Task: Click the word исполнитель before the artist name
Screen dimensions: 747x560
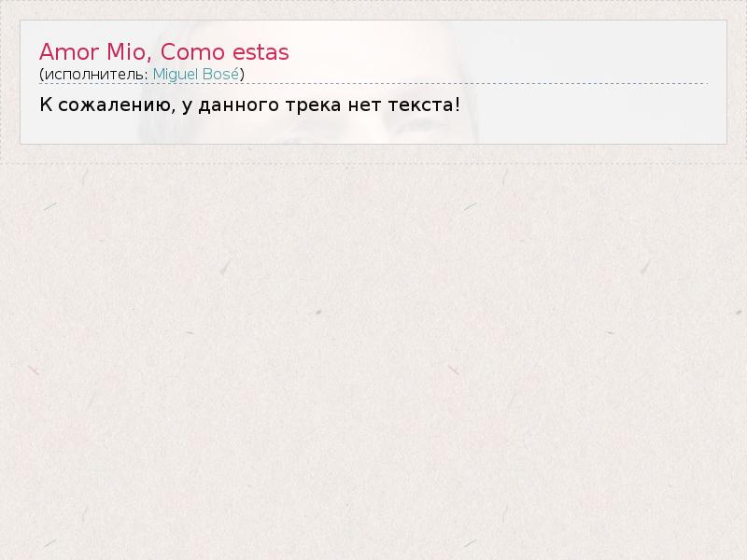Action: tap(94, 74)
